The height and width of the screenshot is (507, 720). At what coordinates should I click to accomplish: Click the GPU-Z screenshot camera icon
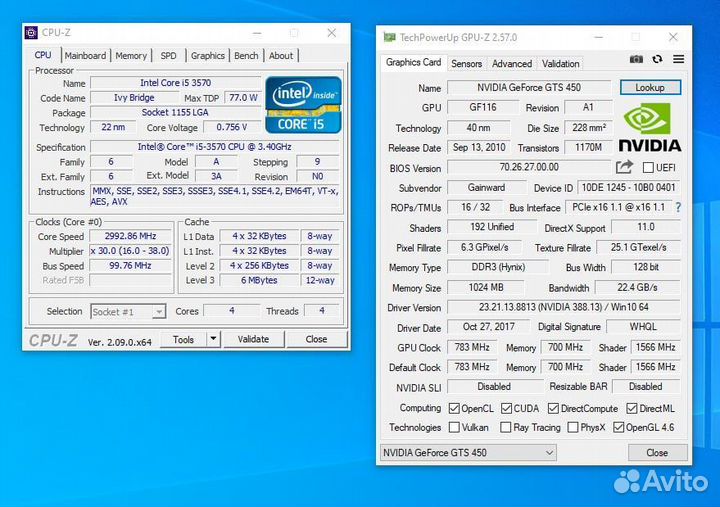coord(636,60)
